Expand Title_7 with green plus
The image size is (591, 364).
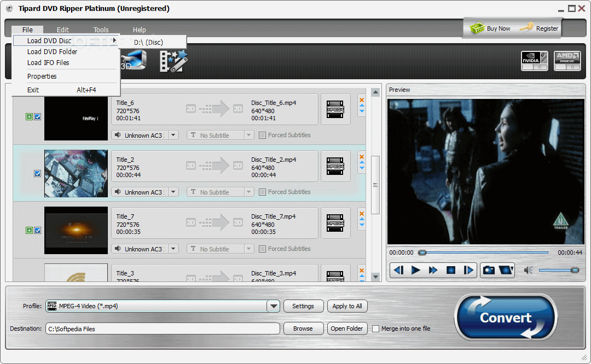pos(29,231)
